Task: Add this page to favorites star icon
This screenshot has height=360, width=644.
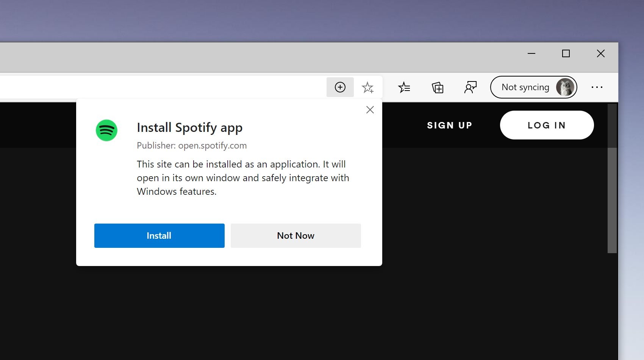Action: [367, 88]
